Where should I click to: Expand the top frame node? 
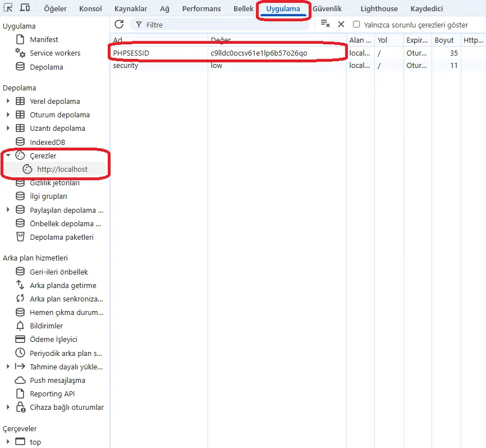pyautogui.click(x=8, y=442)
